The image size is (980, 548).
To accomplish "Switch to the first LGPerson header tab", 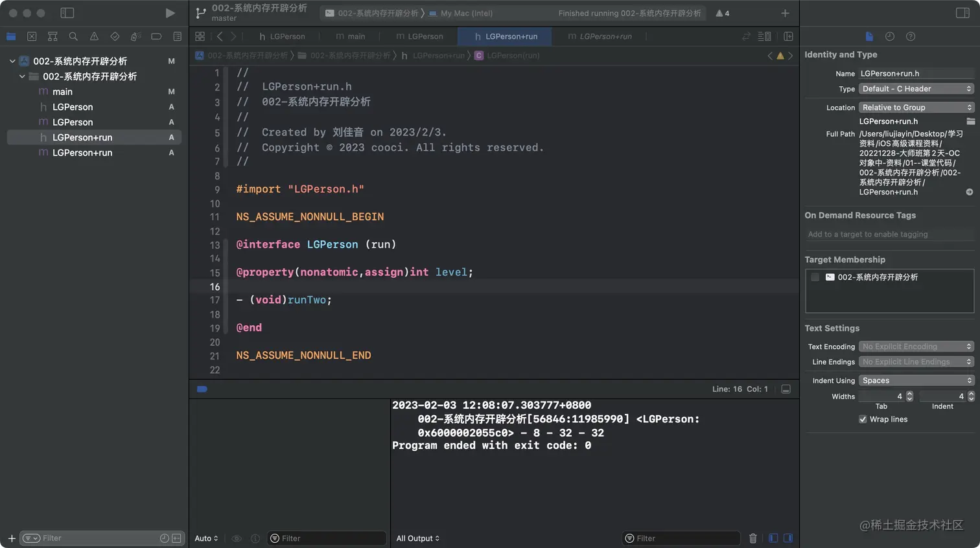I will pos(282,36).
